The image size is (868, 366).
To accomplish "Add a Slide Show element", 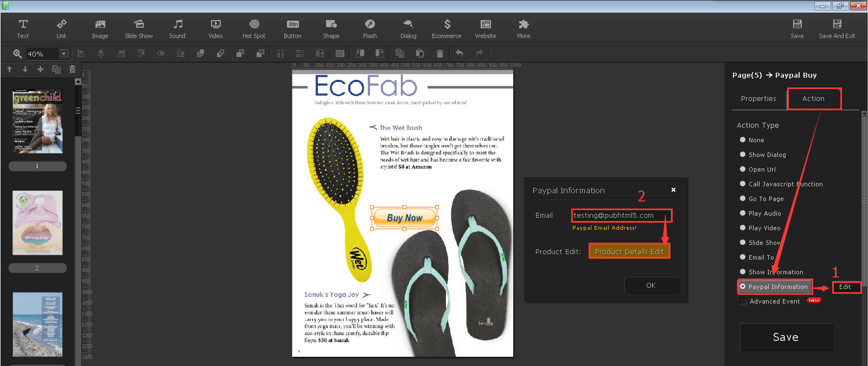I will click(139, 29).
